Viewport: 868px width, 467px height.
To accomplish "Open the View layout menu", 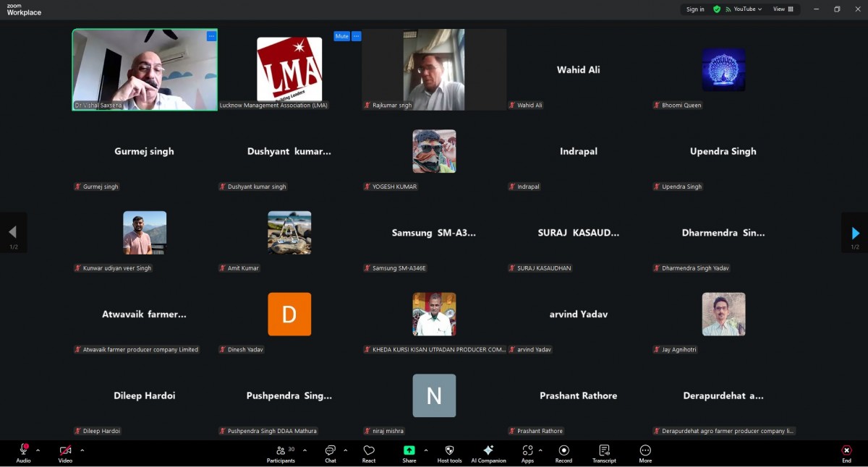I will tap(783, 9).
